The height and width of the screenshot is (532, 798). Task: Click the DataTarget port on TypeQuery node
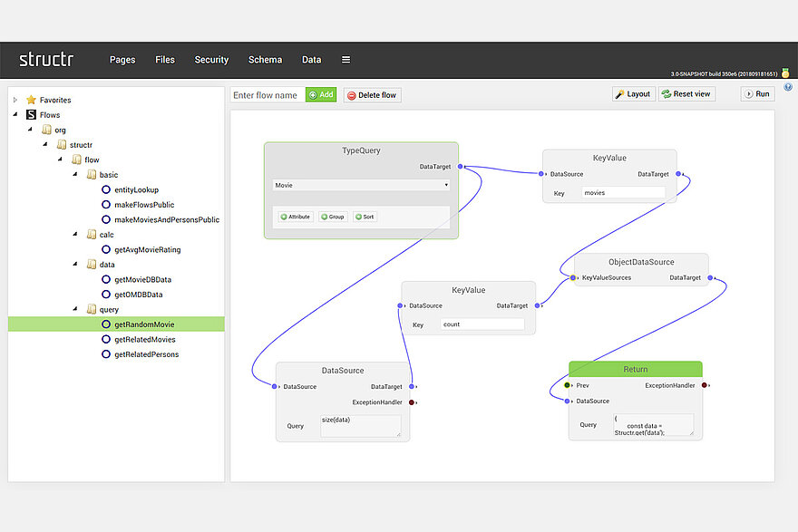[461, 167]
